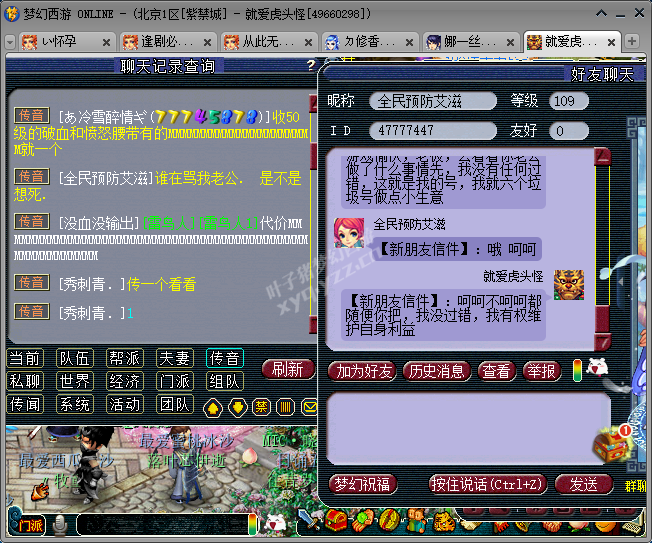Open the tab list dropdown arrow

click(10, 42)
